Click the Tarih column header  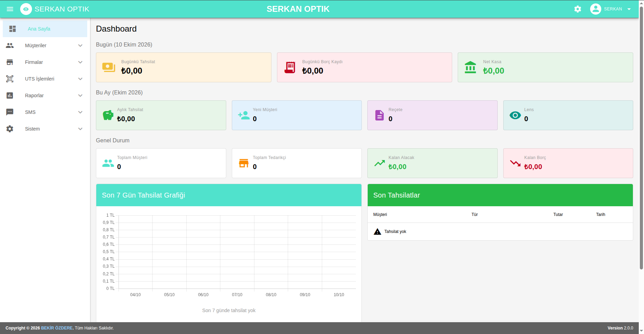tap(601, 215)
